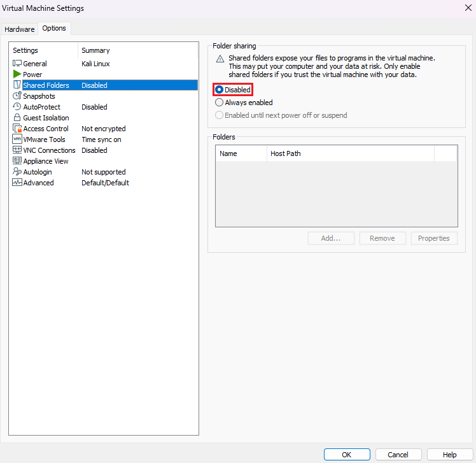This screenshot has width=476, height=463.
Task: Open Help for virtual machine settings
Action: pos(450,455)
